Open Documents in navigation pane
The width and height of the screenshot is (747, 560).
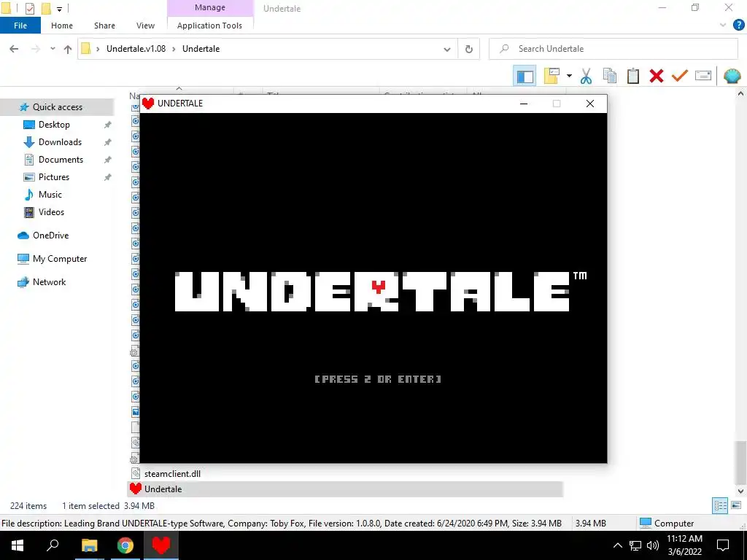[61, 160]
